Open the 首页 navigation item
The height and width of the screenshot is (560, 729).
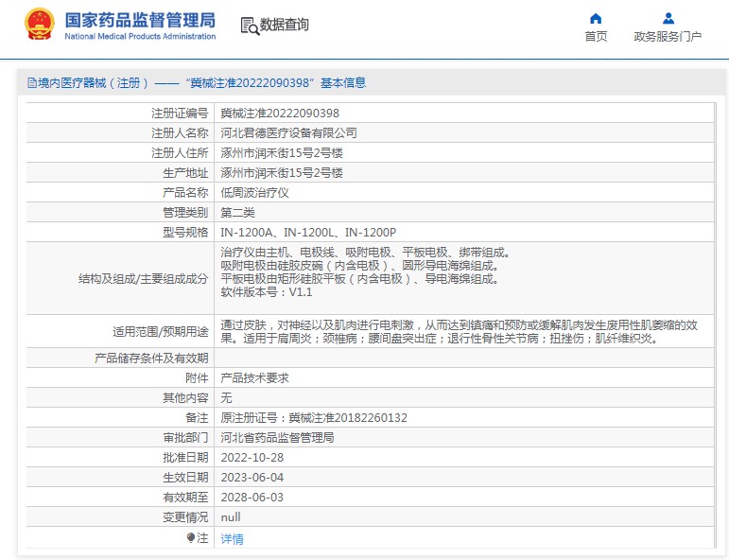(596, 37)
